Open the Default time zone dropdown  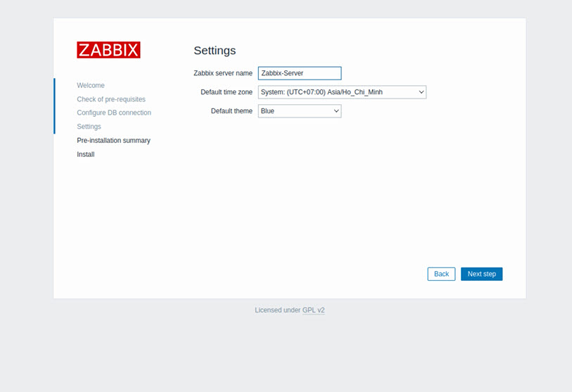coord(342,92)
